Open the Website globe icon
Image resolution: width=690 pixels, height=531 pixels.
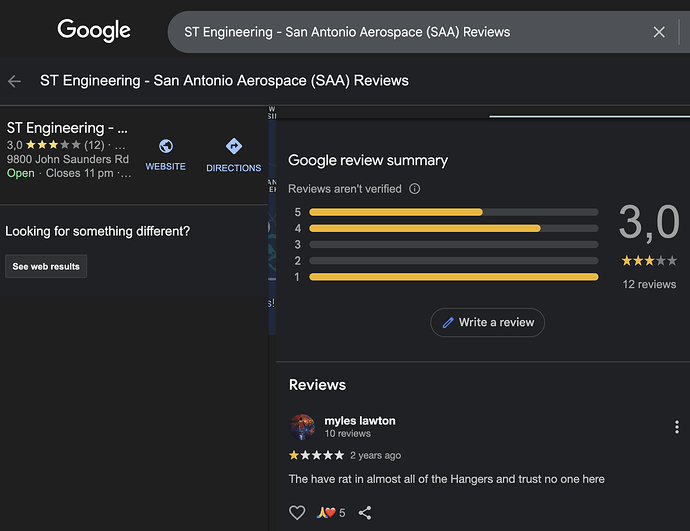tap(166, 147)
